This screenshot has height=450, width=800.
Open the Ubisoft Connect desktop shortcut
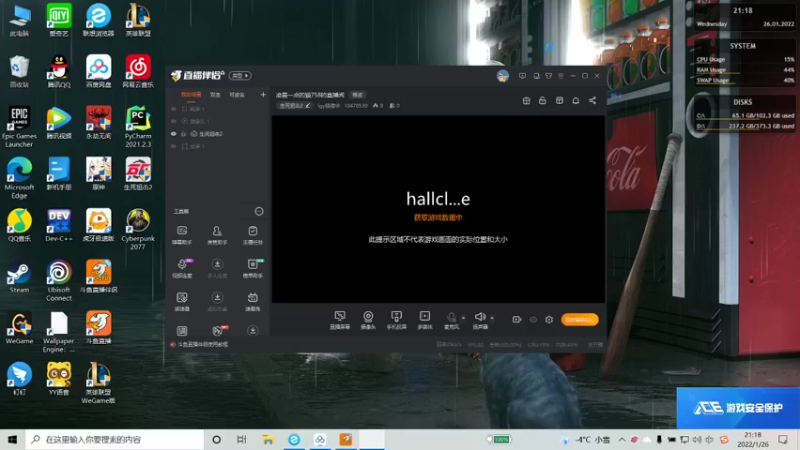[59, 280]
